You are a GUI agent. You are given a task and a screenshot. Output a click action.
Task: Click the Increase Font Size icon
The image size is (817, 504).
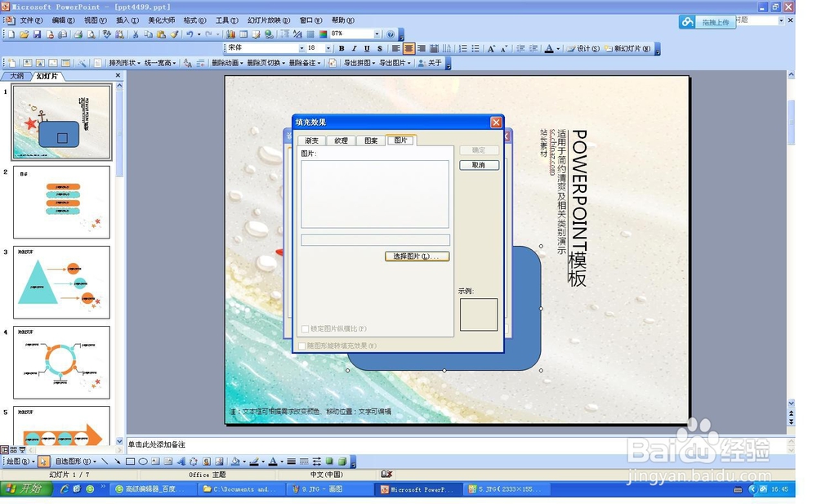[491, 48]
